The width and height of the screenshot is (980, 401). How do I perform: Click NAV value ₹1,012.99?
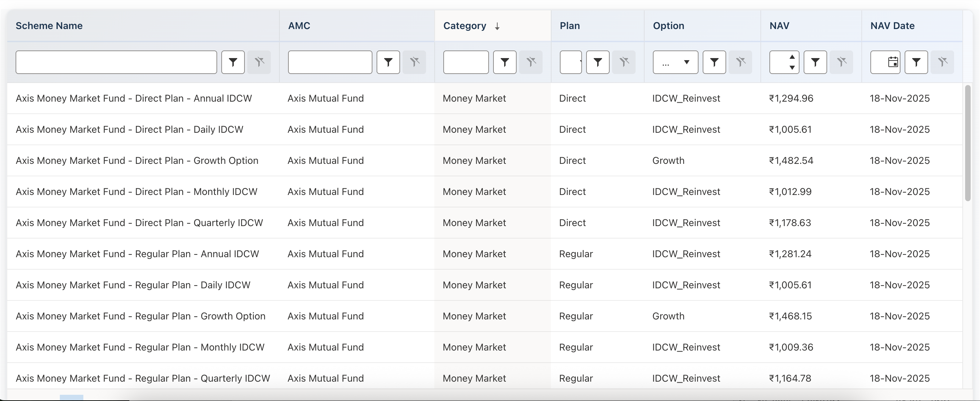(x=790, y=192)
